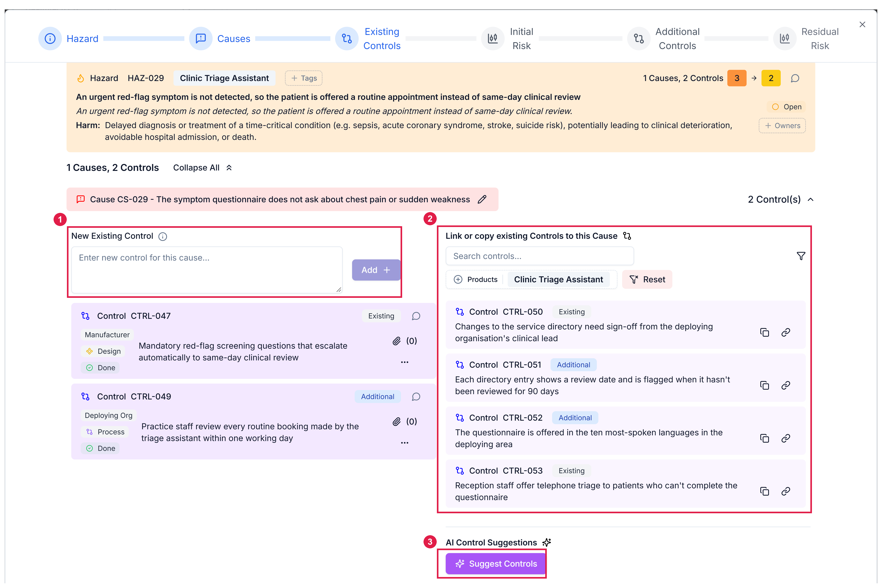The image size is (882, 588).
Task: Focus the new control text area
Action: (207, 270)
